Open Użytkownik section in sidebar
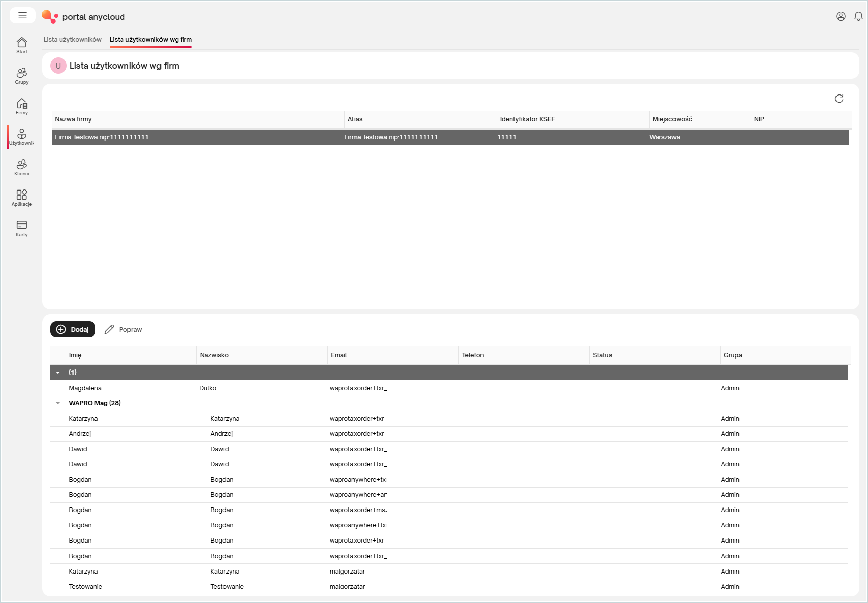The image size is (868, 603). click(22, 137)
